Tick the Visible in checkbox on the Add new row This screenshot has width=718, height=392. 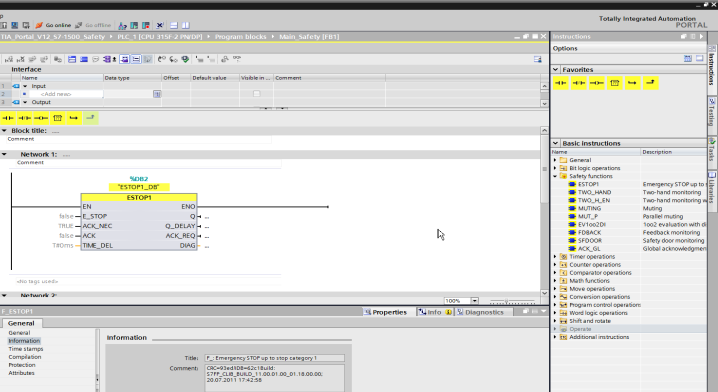click(x=256, y=94)
